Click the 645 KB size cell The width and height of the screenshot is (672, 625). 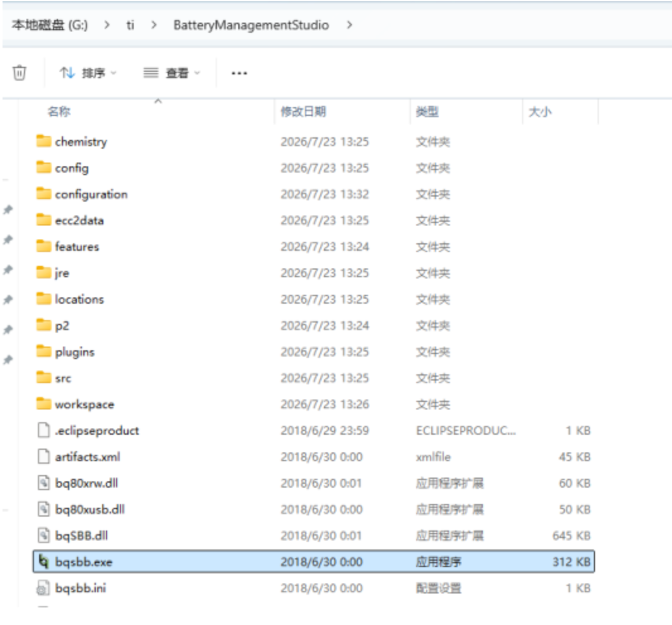(x=571, y=536)
